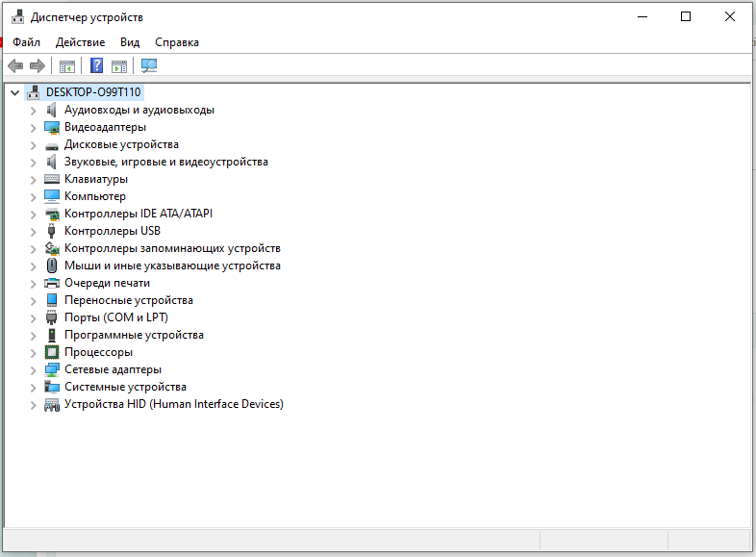Click the printer icon of Очереди печати
Screen dimensions: 756x557
[x=52, y=283]
